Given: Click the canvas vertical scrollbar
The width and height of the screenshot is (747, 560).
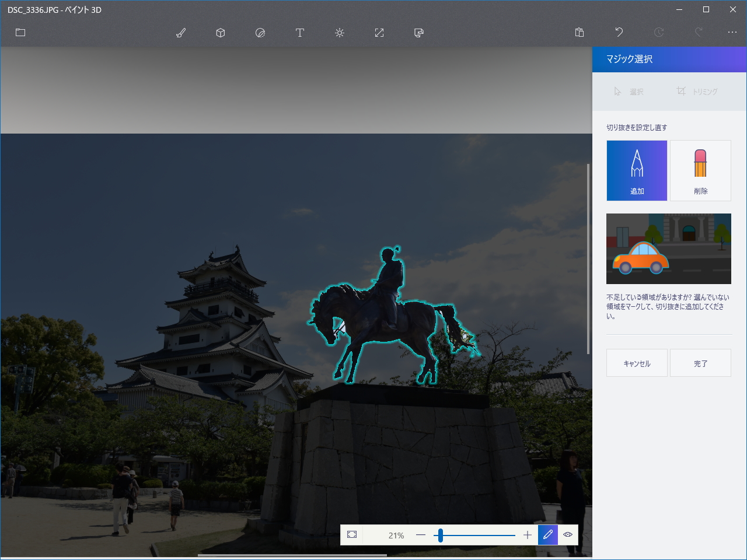Looking at the screenshot, I should click(588, 258).
